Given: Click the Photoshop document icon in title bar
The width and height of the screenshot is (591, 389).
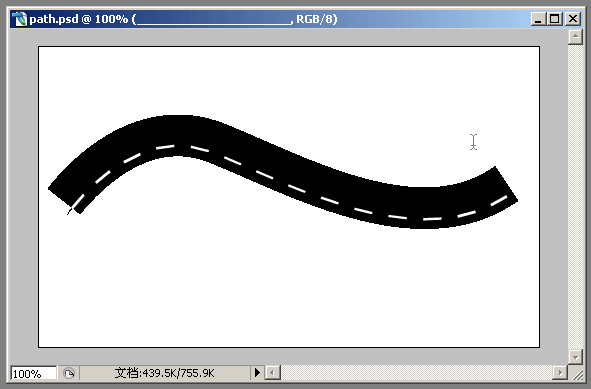Looking at the screenshot, I should coord(19,19).
